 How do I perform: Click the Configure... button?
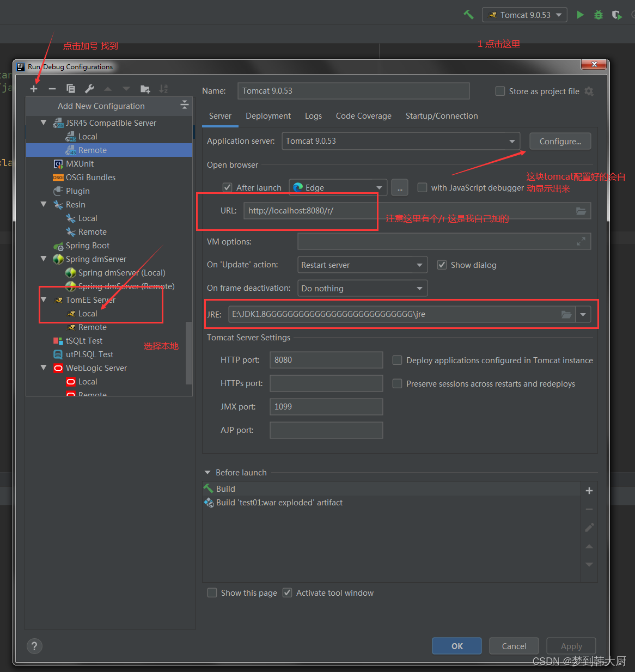pos(560,141)
